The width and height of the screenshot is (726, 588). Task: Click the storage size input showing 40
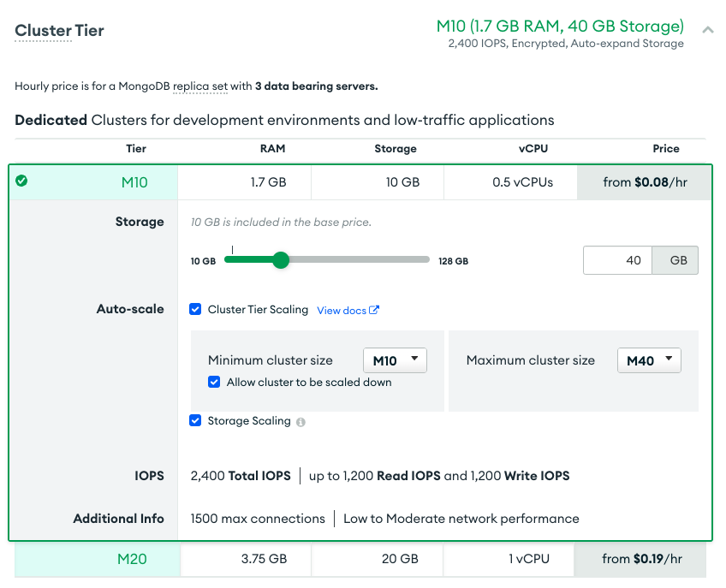tap(617, 259)
